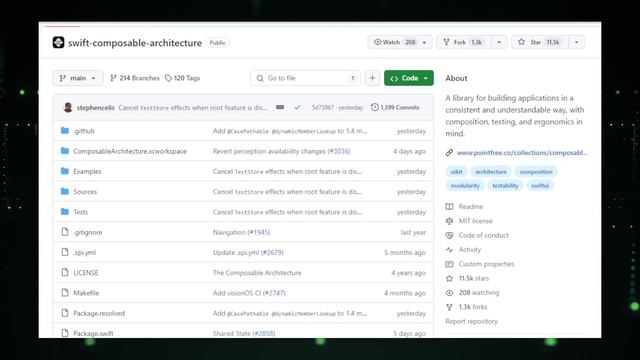The image size is (640, 360).
Task: Click the Tests folder icon
Action: coord(65,211)
